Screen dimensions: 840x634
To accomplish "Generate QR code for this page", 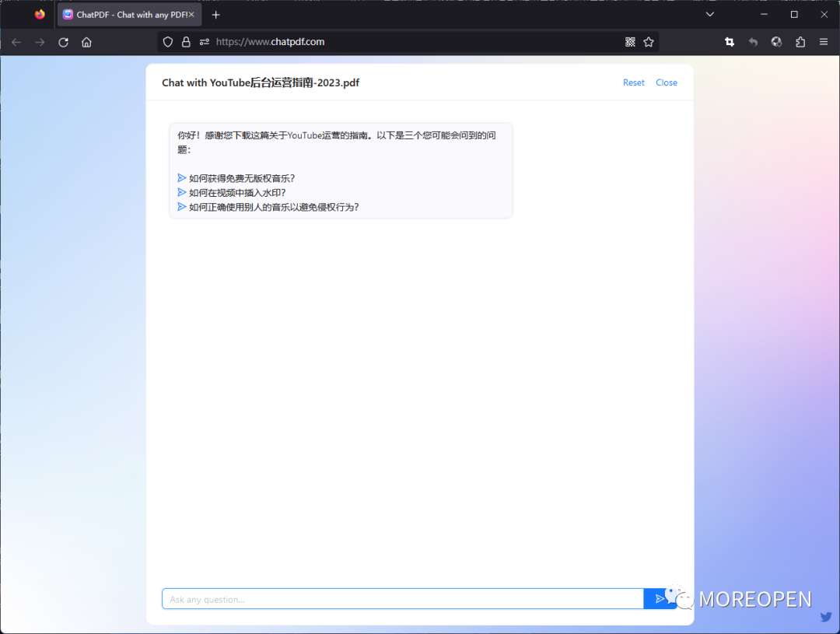I will tap(630, 42).
